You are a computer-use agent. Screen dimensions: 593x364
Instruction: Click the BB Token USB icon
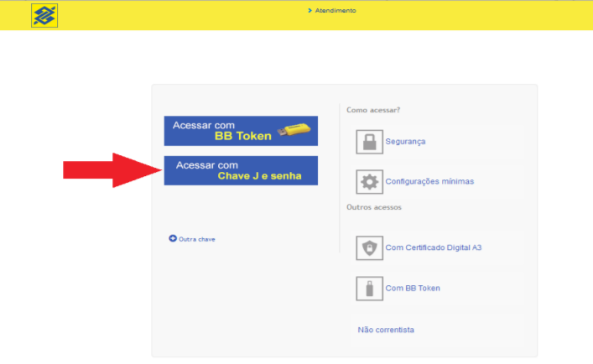click(x=370, y=289)
